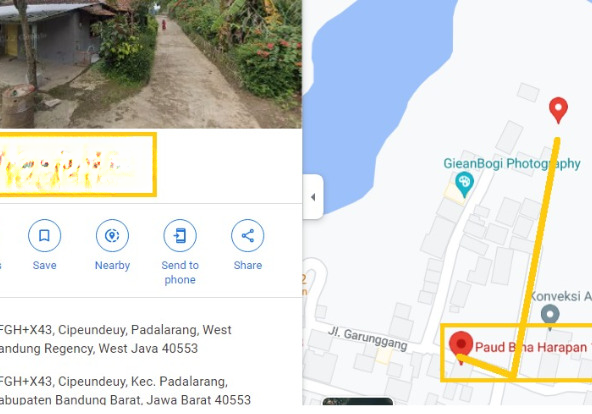Click the Jl. Garunggang road label
The image size is (592, 414).
367,338
